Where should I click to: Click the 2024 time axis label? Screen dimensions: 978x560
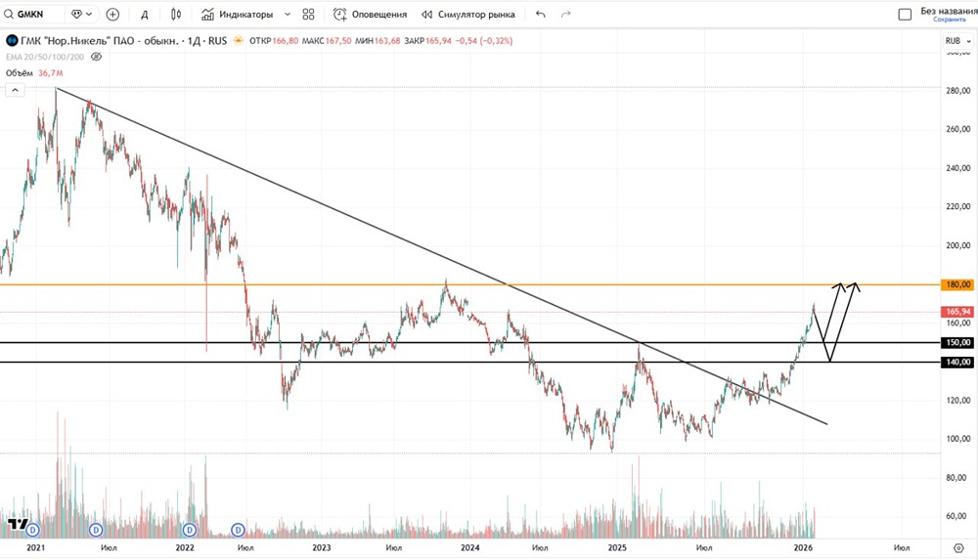coord(469,547)
